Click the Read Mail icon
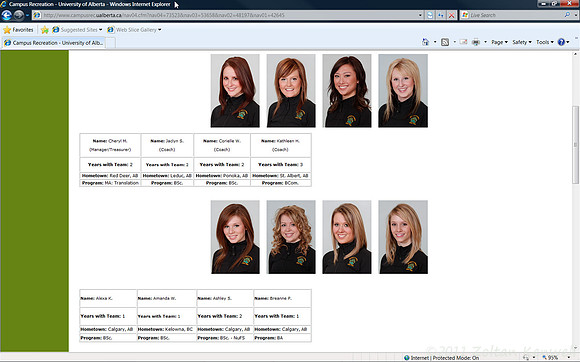Viewport: 580px width, 362px height. 463,42
